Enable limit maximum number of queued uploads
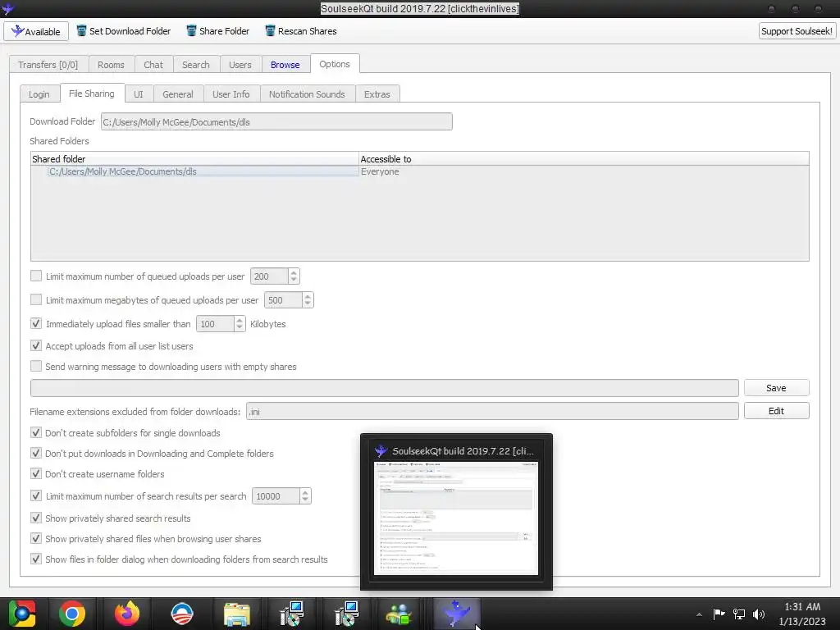The width and height of the screenshot is (840, 630). coord(36,276)
